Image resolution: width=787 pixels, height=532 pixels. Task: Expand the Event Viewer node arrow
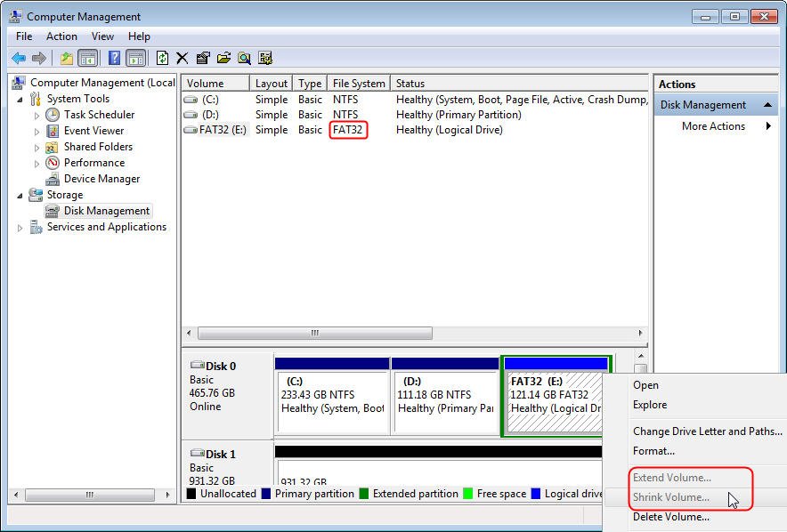[x=37, y=132]
